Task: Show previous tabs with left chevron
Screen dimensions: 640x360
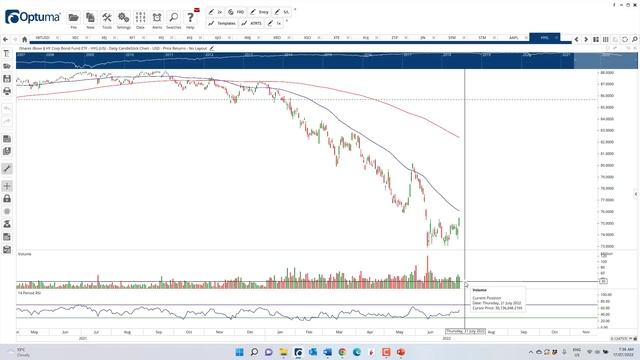Action: click(x=576, y=39)
